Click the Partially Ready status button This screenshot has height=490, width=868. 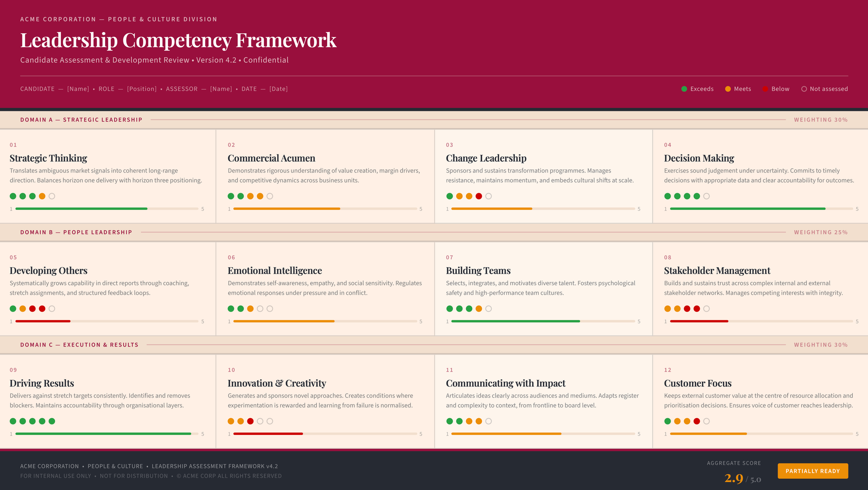pyautogui.click(x=812, y=471)
